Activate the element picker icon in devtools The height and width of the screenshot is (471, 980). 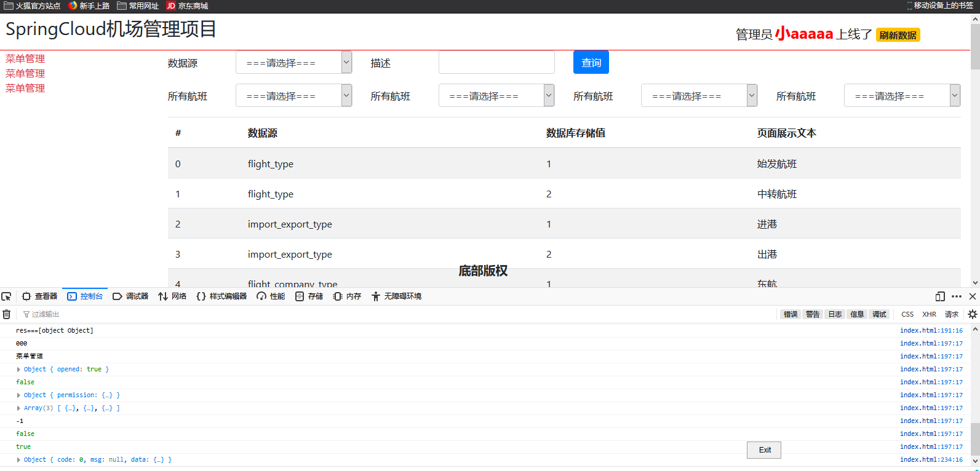(6, 296)
